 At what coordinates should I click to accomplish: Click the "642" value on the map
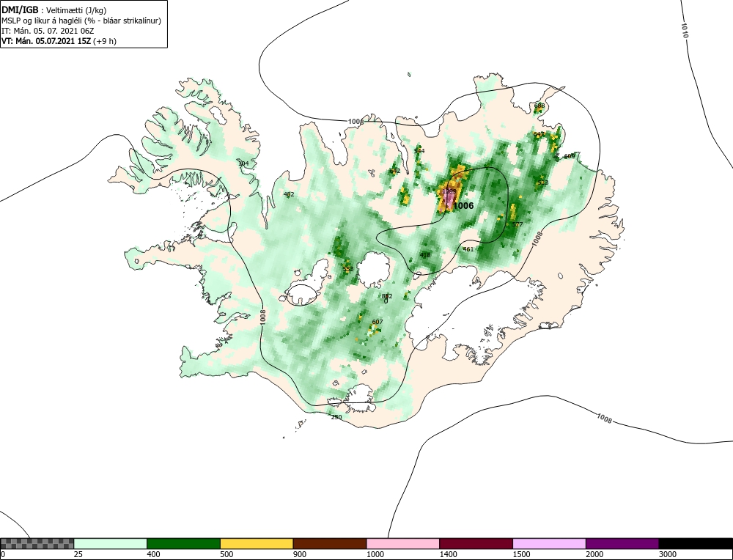click(x=395, y=171)
